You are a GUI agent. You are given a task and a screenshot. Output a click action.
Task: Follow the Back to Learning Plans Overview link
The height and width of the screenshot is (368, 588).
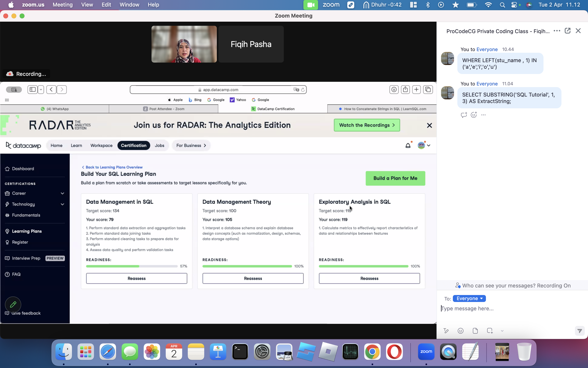112,167
